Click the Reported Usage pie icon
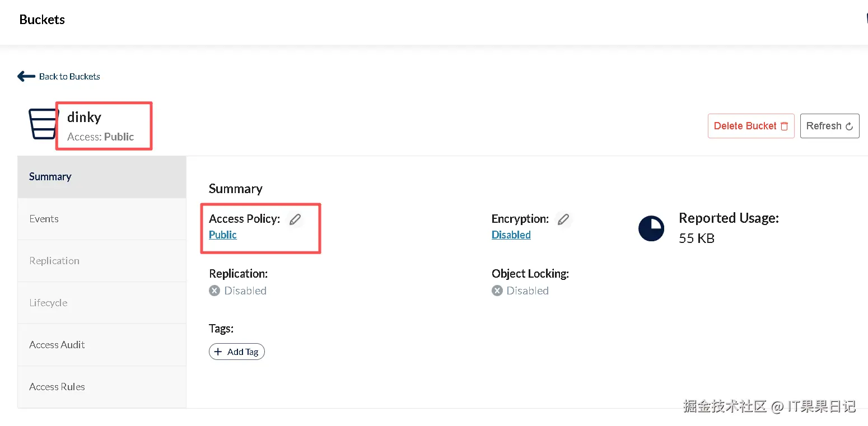 (x=651, y=228)
